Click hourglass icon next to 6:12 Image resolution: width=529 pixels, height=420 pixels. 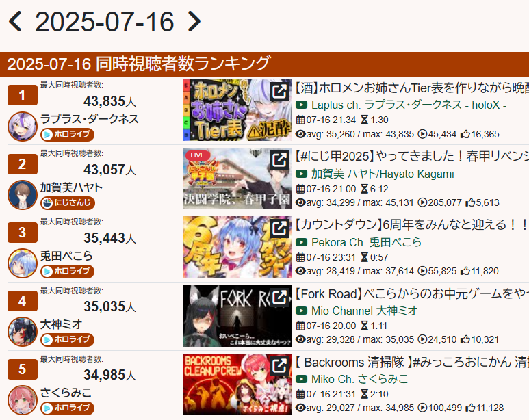[364, 189]
